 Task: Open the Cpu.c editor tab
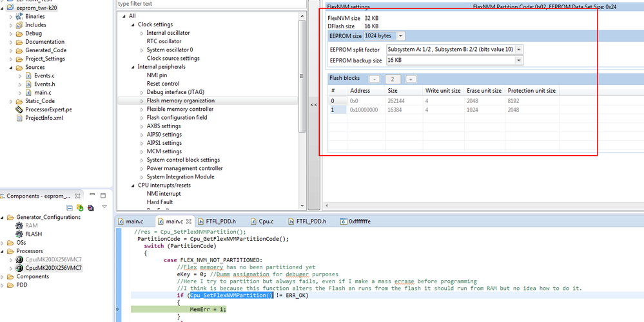pyautogui.click(x=262, y=221)
